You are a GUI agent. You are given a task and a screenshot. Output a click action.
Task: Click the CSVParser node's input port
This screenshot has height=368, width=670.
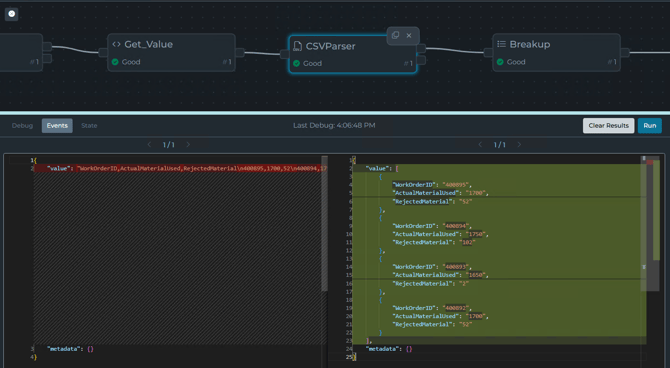coord(285,54)
